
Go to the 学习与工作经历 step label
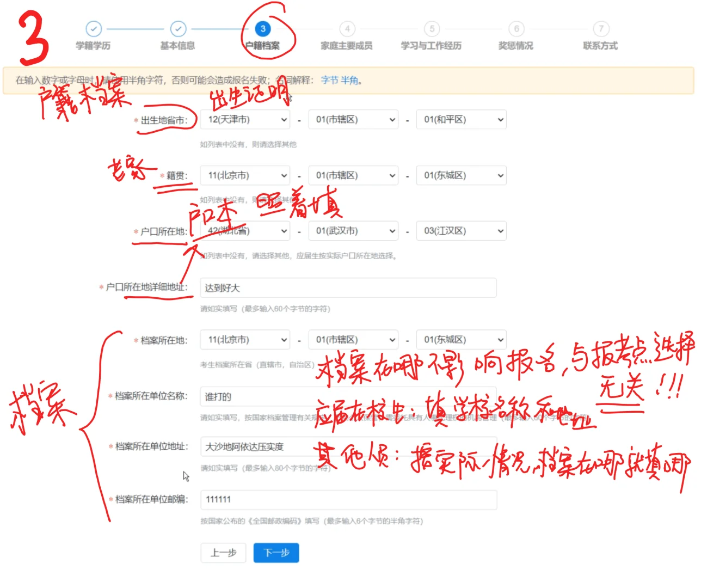click(431, 46)
